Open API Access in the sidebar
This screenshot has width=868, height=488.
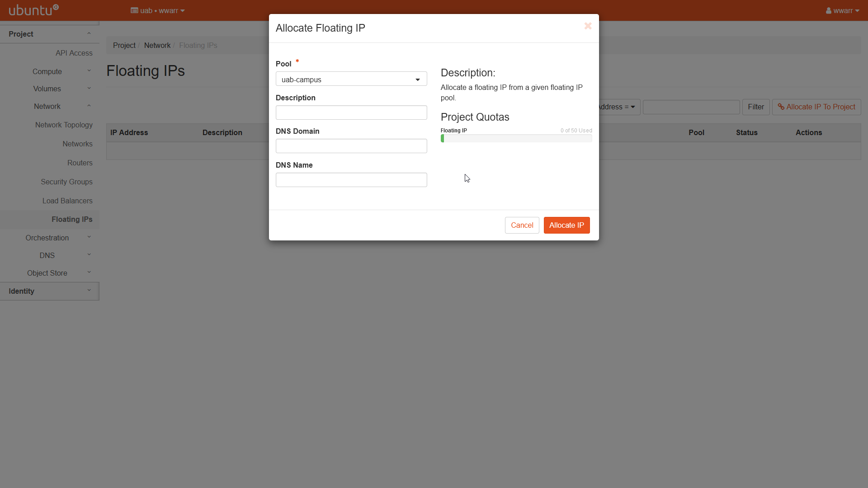[74, 53]
